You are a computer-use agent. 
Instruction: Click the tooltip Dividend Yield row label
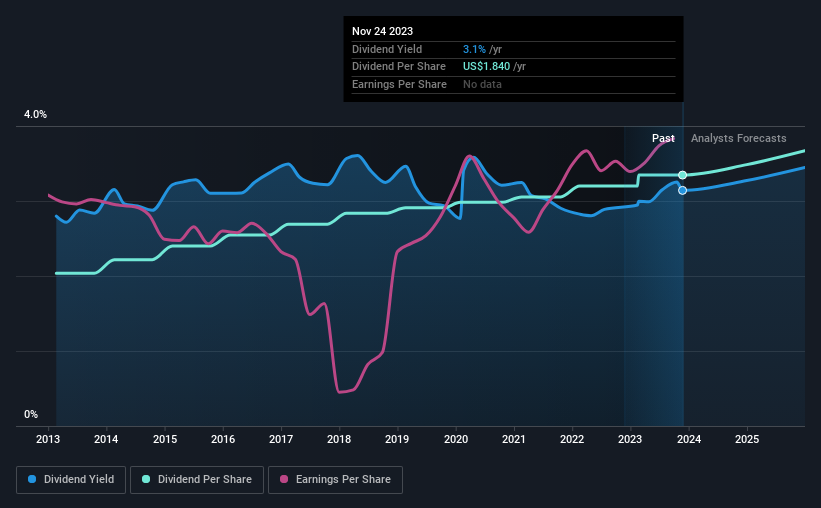387,49
